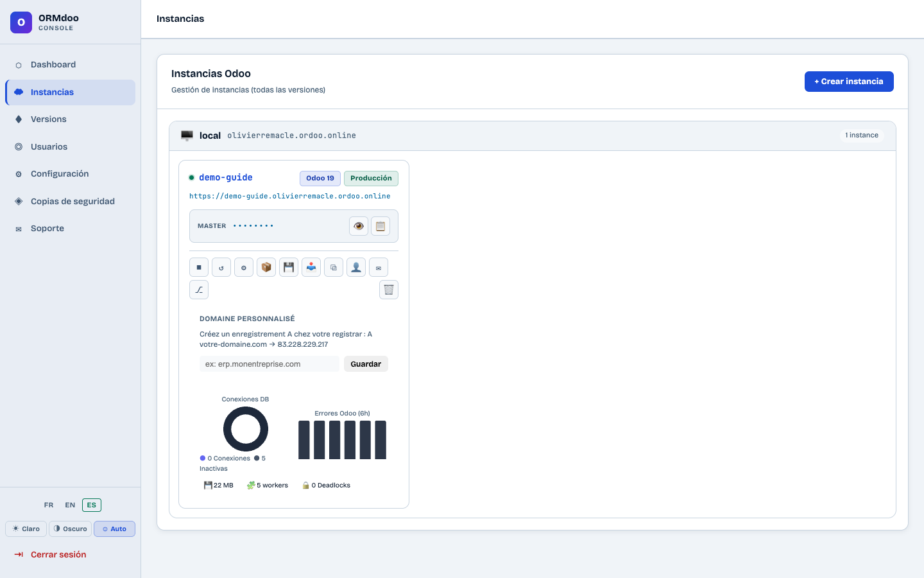The image size is (924, 578).
Task: Click the package box icon
Action: click(x=266, y=267)
